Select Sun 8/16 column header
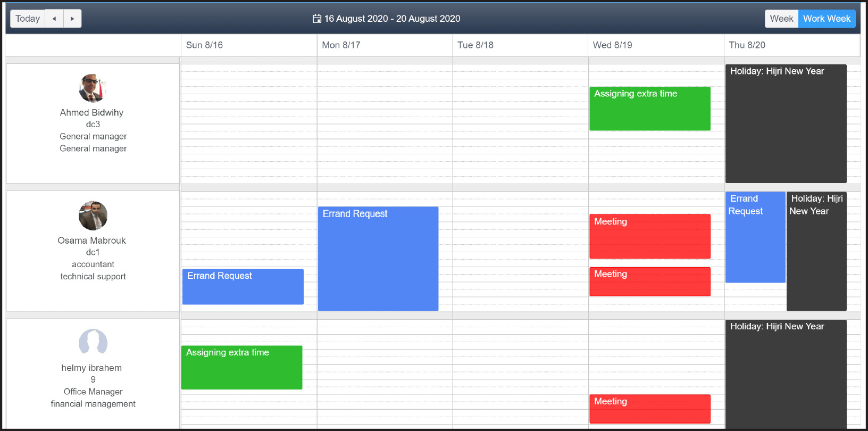The width and height of the screenshot is (868, 431). (x=249, y=45)
